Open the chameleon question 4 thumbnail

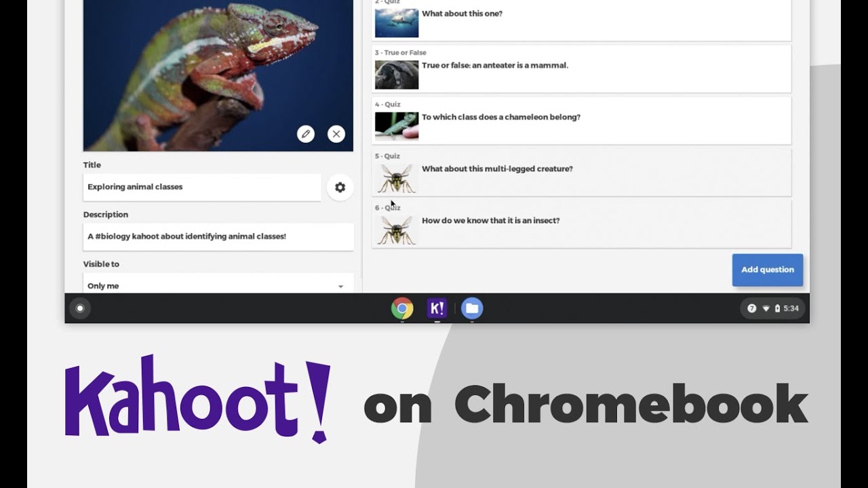397,126
